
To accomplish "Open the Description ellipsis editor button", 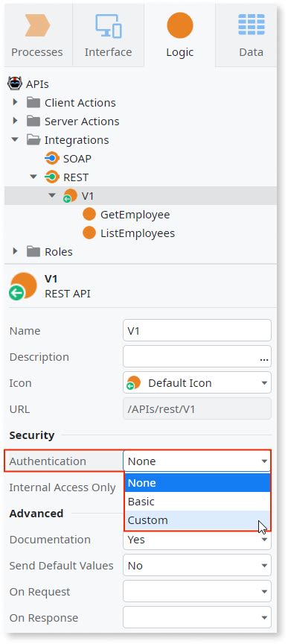I will [263, 359].
